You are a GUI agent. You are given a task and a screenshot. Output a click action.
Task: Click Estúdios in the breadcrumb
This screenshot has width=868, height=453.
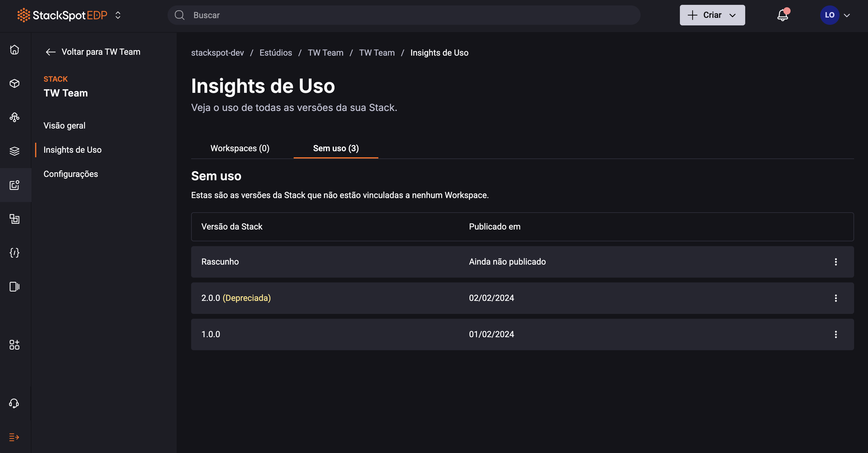(276, 53)
